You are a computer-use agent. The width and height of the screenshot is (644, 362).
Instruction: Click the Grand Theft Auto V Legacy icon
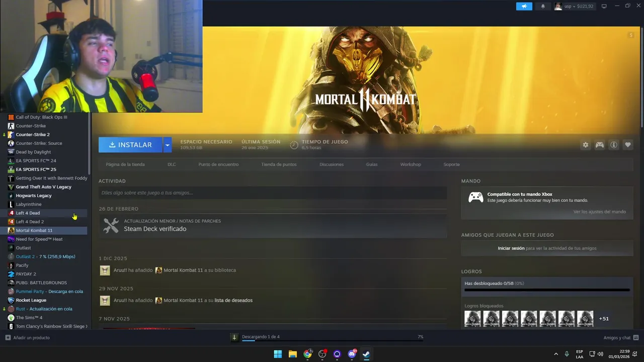point(11,187)
